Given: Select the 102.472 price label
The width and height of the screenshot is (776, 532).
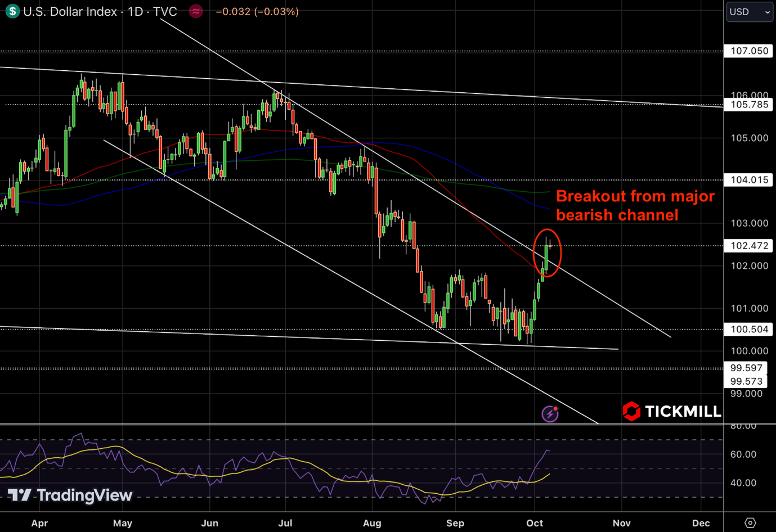Looking at the screenshot, I should click(749, 246).
